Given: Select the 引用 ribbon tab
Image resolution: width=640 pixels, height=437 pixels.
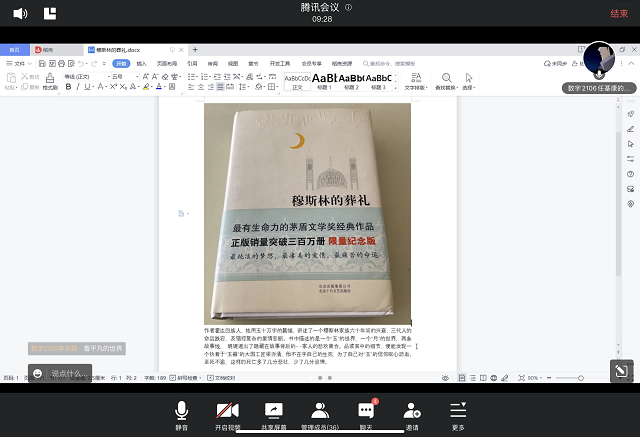Looking at the screenshot, I should (192, 63).
